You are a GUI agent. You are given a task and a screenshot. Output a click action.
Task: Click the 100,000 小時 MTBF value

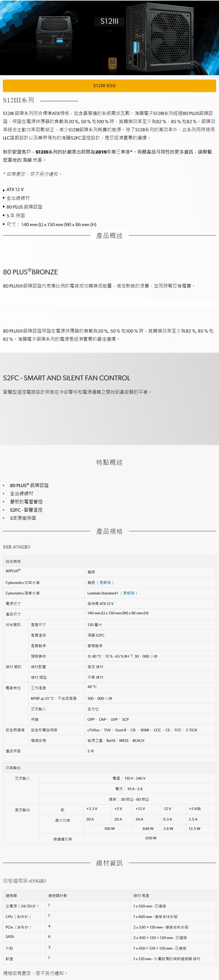pos(100,699)
